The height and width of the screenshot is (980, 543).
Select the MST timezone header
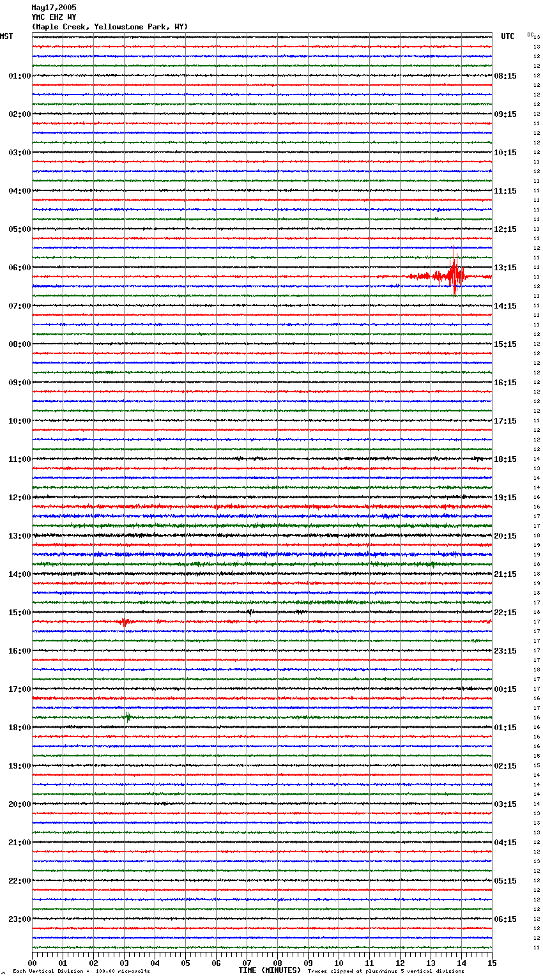[6, 36]
